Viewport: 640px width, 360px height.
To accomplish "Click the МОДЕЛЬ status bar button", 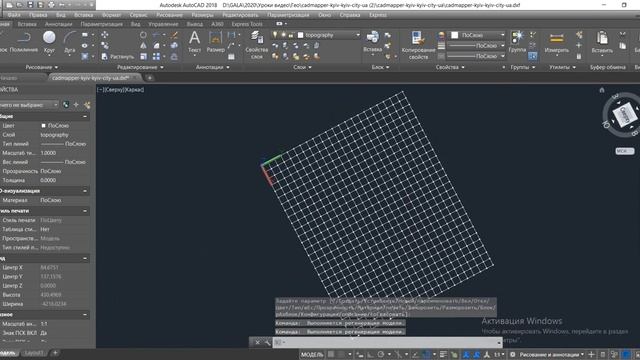I will tap(312, 354).
